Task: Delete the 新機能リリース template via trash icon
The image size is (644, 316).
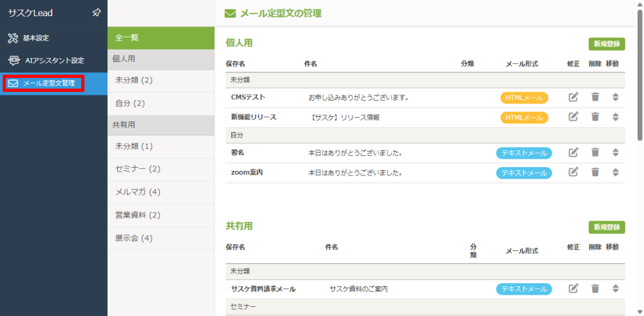Action: tap(595, 117)
